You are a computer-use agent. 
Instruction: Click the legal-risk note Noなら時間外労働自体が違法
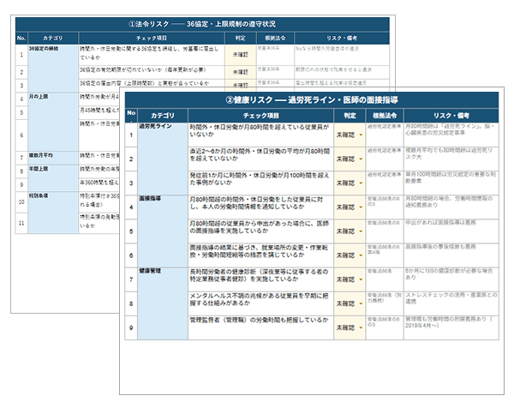(x=342, y=55)
